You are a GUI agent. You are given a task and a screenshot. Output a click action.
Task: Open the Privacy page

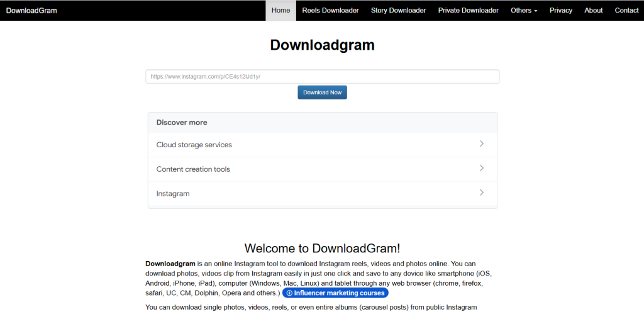561,10
